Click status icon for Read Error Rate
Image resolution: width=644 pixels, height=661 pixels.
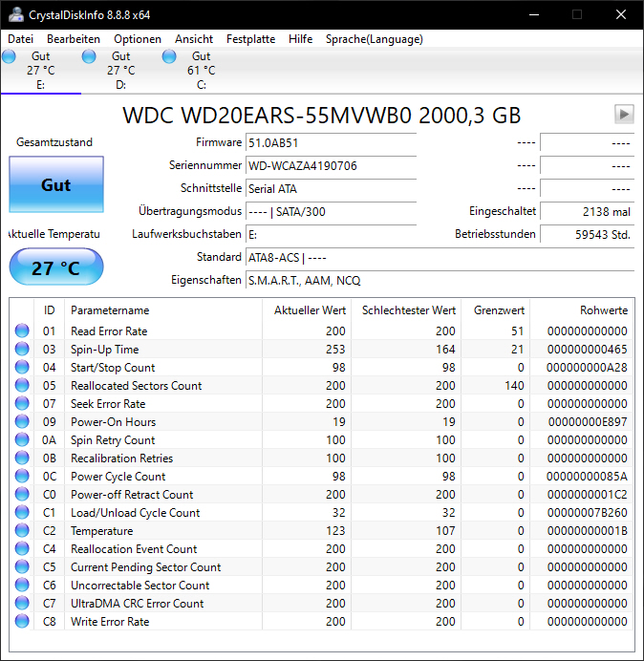(22, 330)
